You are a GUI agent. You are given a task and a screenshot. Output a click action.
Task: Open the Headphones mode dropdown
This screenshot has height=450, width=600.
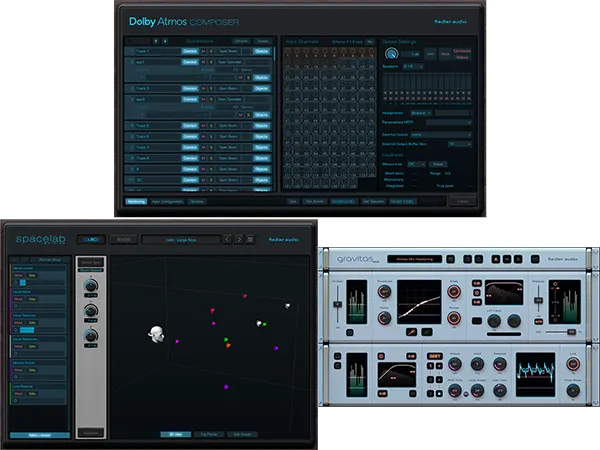coord(421,113)
